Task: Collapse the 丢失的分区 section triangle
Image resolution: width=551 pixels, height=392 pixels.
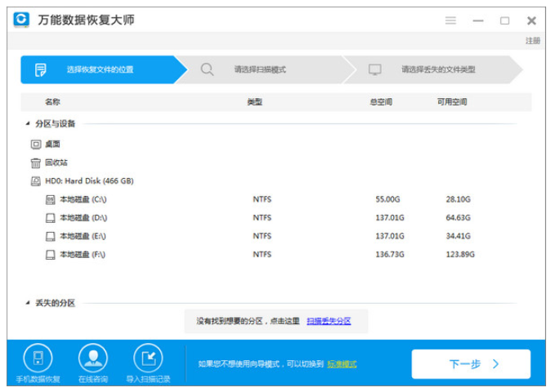Action: tap(27, 303)
